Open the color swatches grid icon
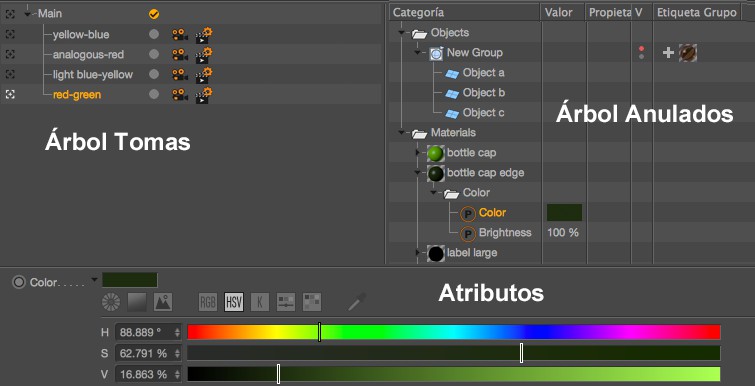Image resolution: width=755 pixels, height=386 pixels. 312,302
